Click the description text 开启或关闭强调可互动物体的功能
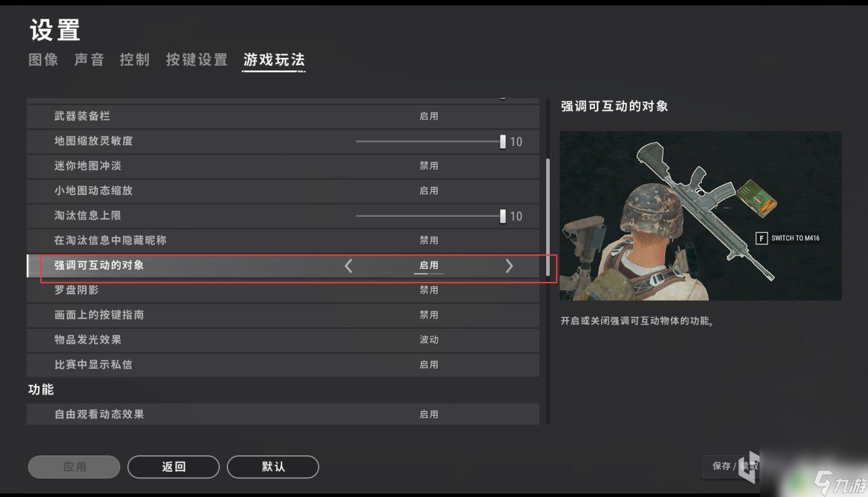This screenshot has height=497, width=868. [x=638, y=321]
